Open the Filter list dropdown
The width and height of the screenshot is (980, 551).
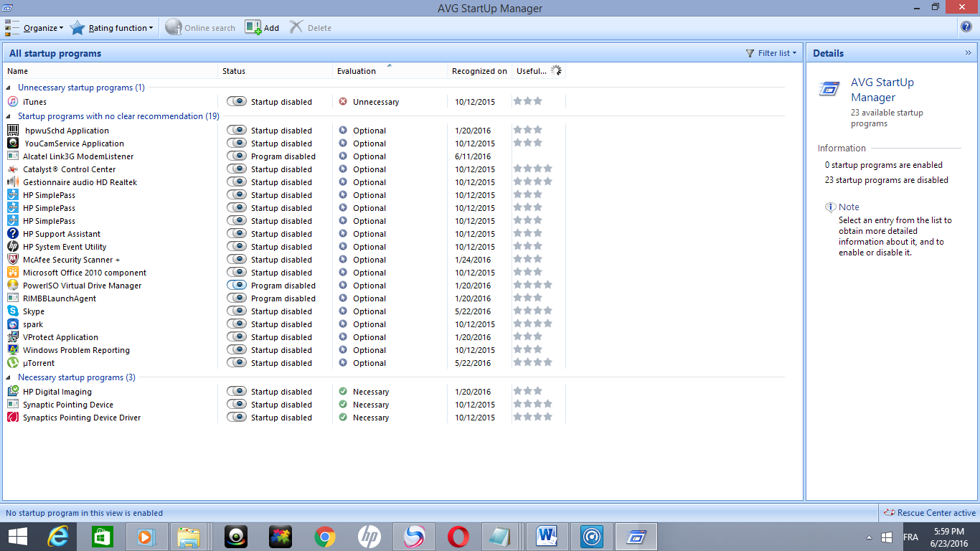click(x=771, y=53)
